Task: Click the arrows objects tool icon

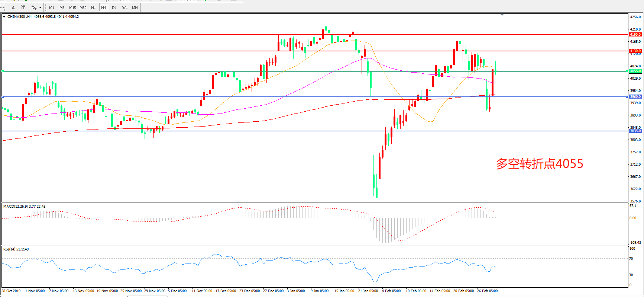Action: (x=34, y=7)
